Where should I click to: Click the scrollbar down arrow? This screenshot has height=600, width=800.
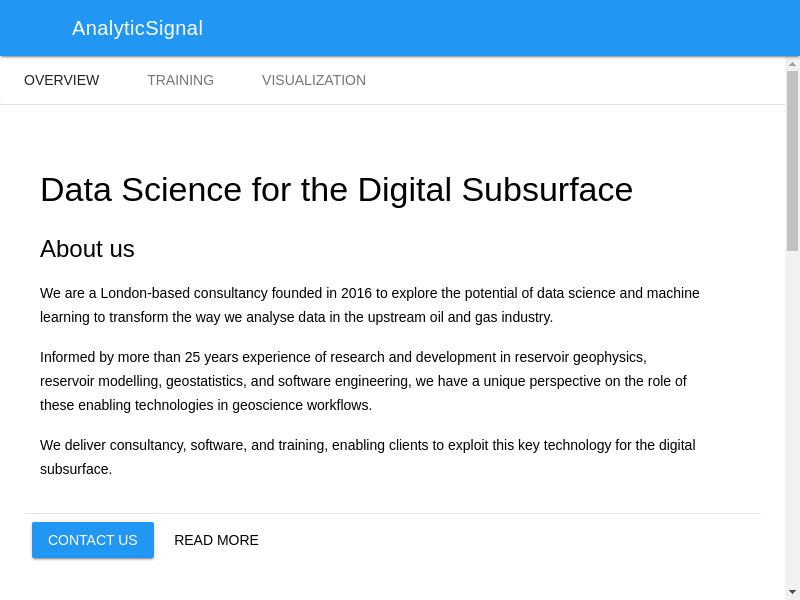coord(792,592)
